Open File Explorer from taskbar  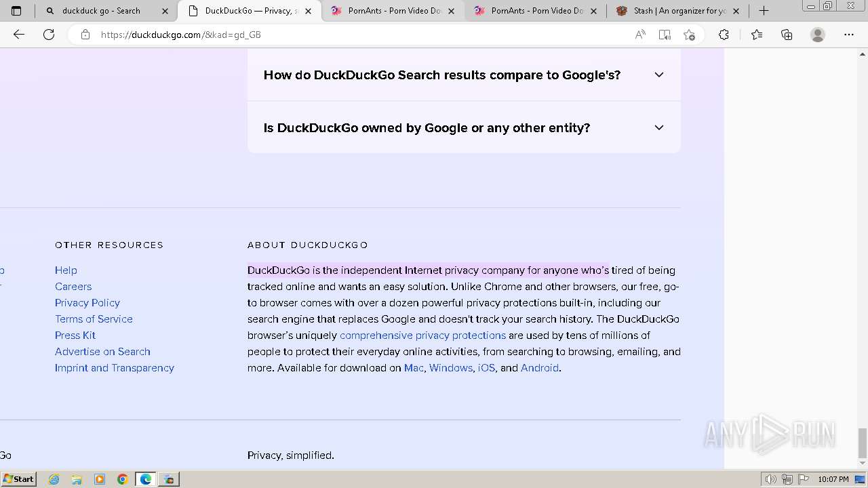tap(77, 479)
